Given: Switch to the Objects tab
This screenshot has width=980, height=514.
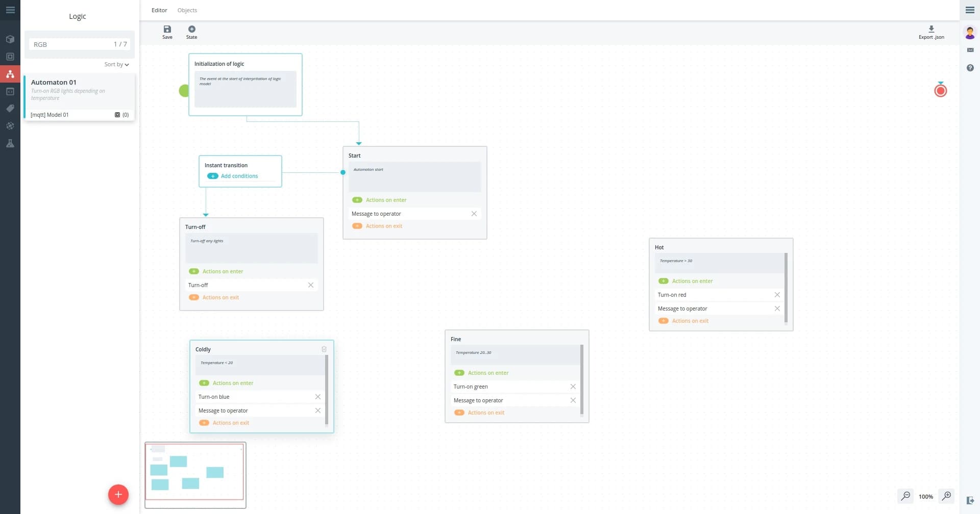Looking at the screenshot, I should pyautogui.click(x=187, y=10).
